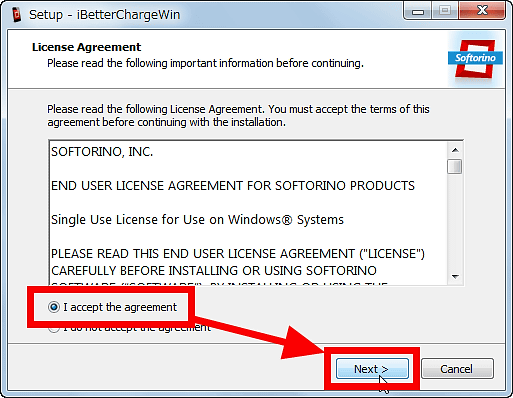This screenshot has width=513, height=398.
Task: Click the license scrollbar down arrow
Action: click(455, 277)
